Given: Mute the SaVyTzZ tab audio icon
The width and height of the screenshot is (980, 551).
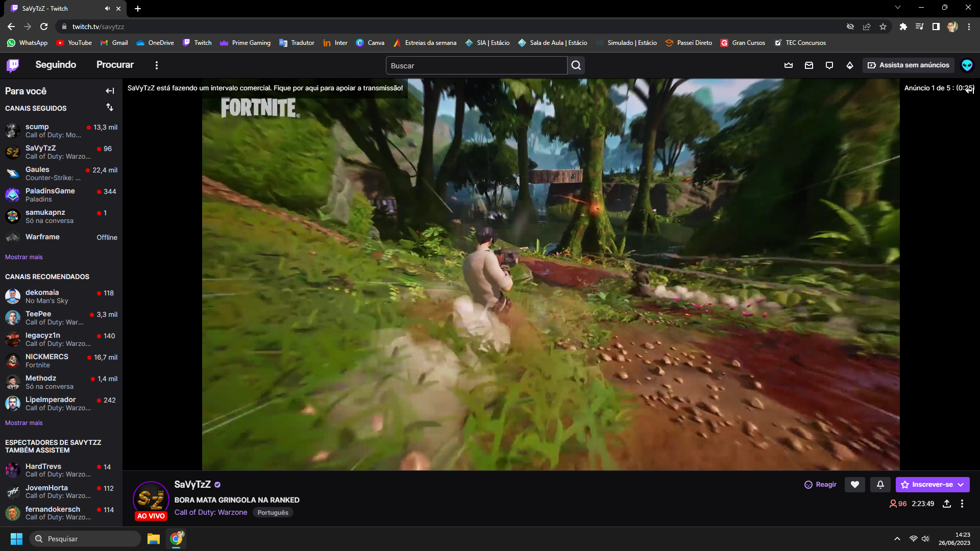Looking at the screenshot, I should coord(107,9).
